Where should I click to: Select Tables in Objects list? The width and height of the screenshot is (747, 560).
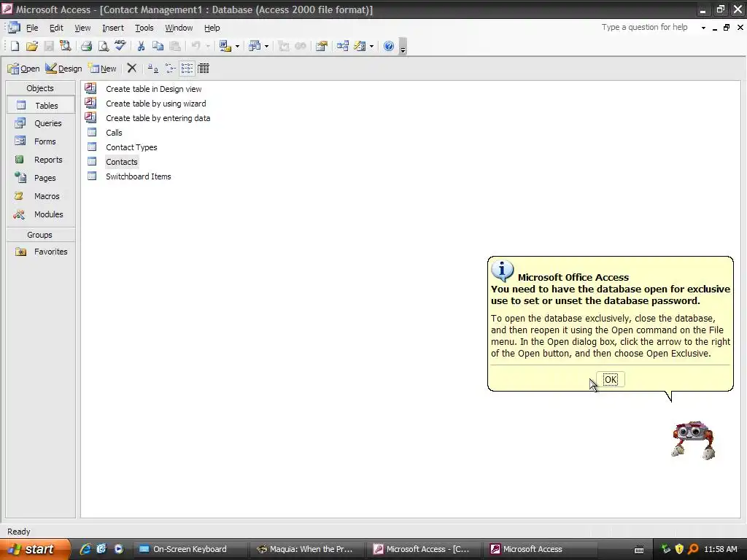[x=41, y=105]
